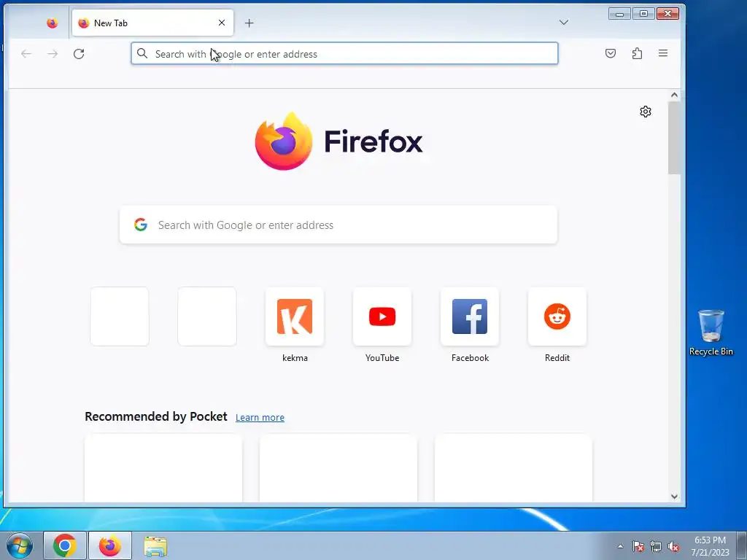
Task: Open second Pocket recommendation card
Action: pyautogui.click(x=338, y=468)
